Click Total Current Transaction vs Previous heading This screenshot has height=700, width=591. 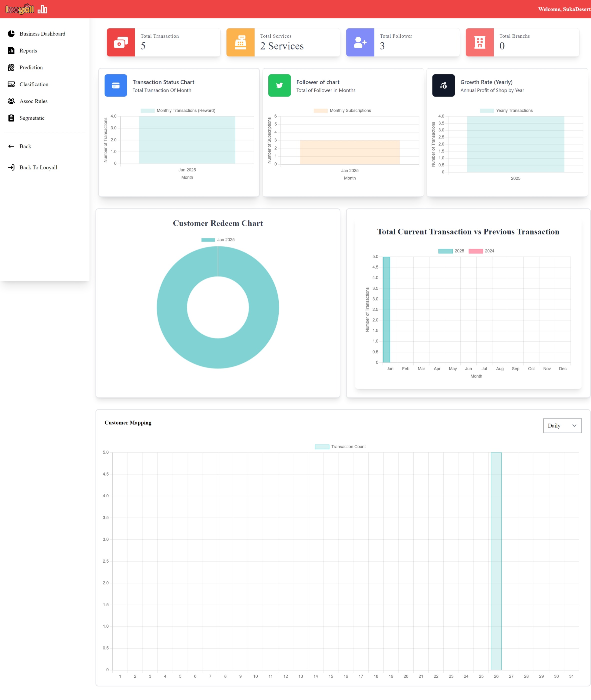[468, 232]
